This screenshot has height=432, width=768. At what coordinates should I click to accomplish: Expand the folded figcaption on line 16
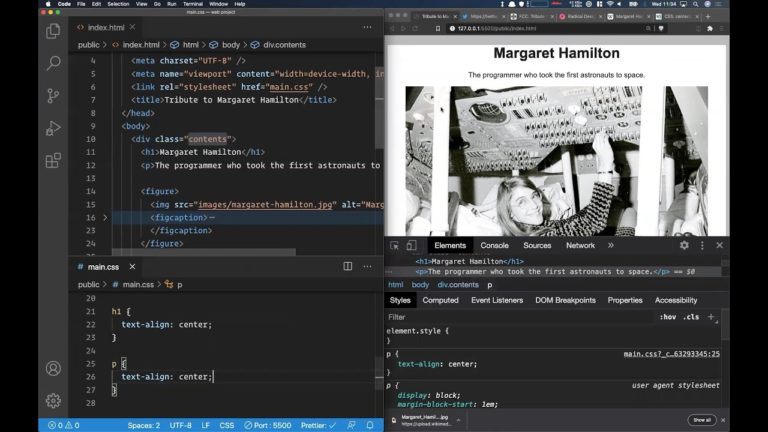tap(105, 217)
